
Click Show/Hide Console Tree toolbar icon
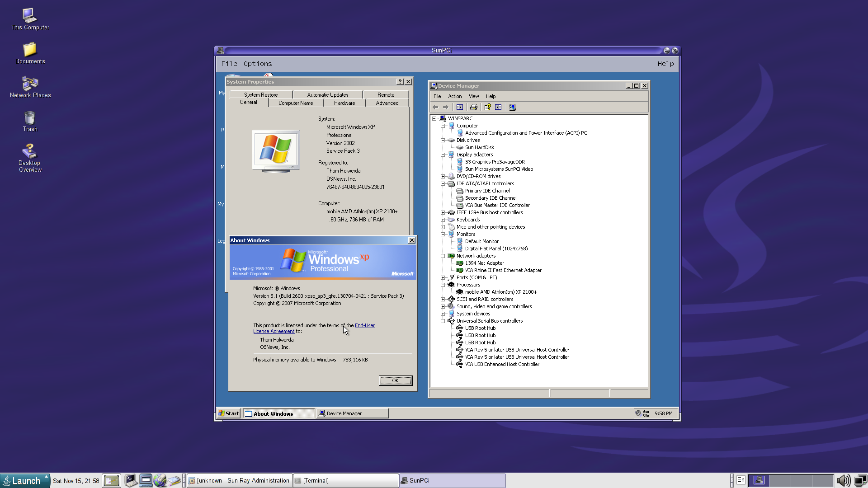[460, 107]
